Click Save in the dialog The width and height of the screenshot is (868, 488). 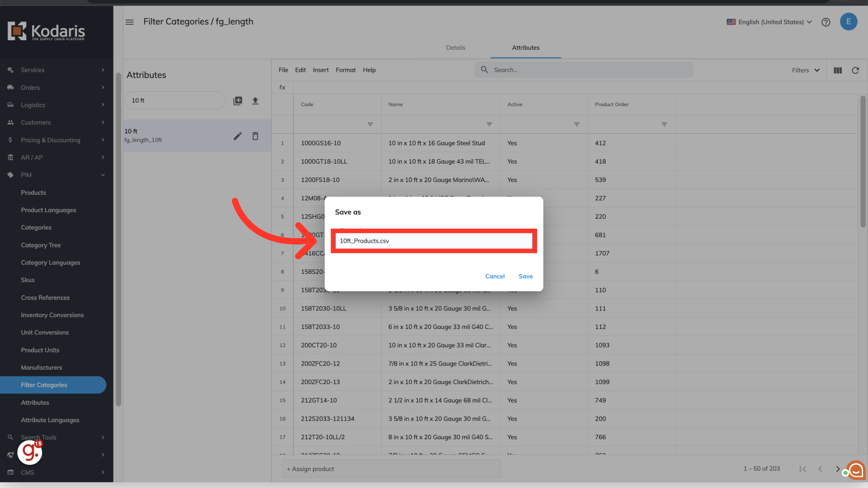pos(525,277)
